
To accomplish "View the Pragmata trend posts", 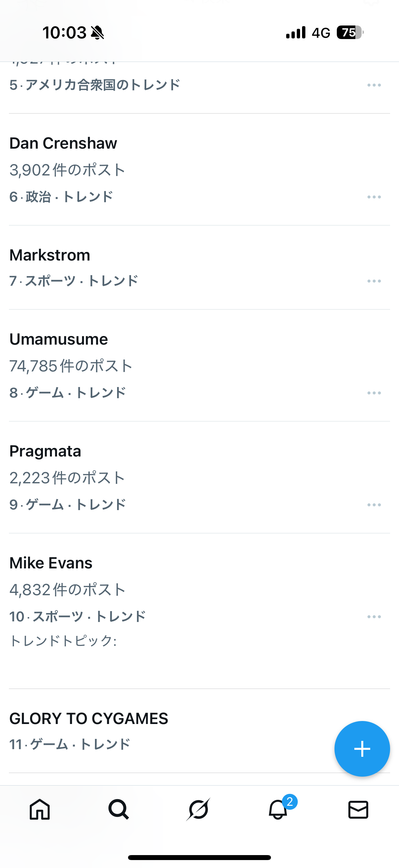I will coord(45,451).
